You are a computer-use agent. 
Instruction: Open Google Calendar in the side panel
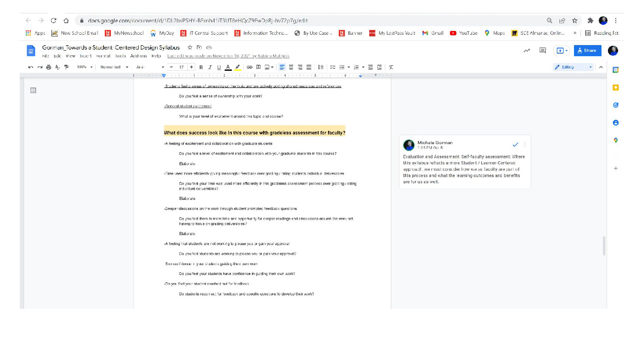(615, 70)
